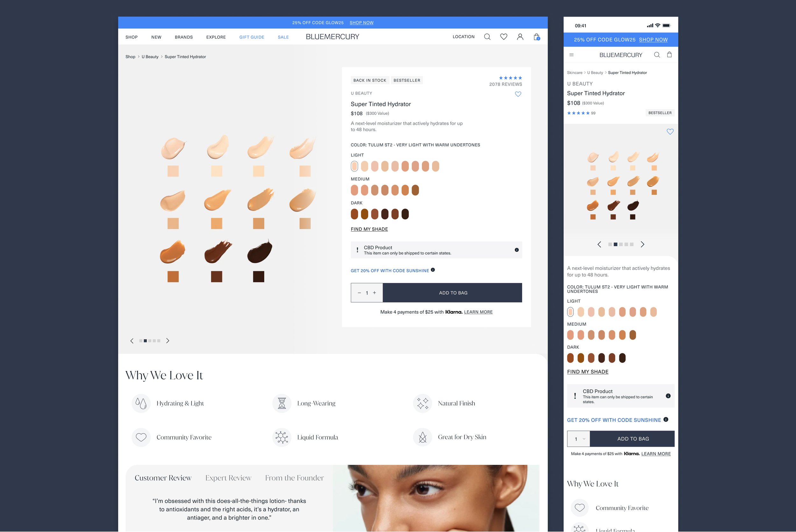Click the Long-Wearing hourglass icon
The width and height of the screenshot is (796, 532).
(x=281, y=403)
